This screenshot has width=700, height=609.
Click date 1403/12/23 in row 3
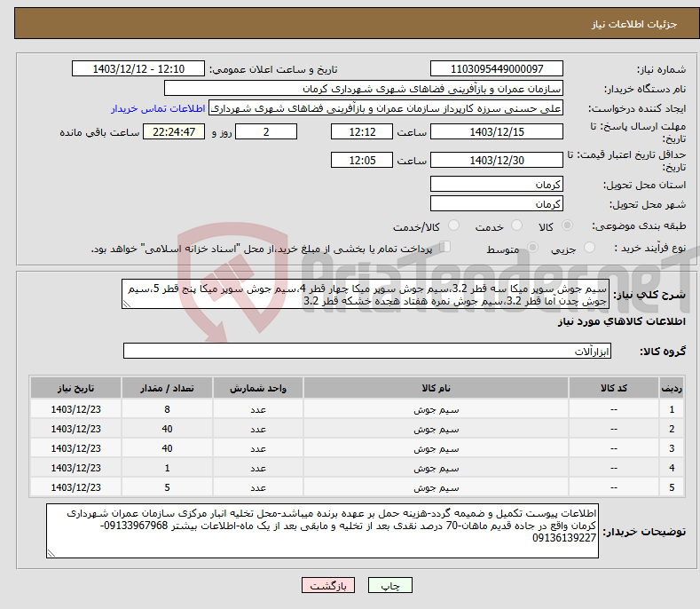[76, 448]
